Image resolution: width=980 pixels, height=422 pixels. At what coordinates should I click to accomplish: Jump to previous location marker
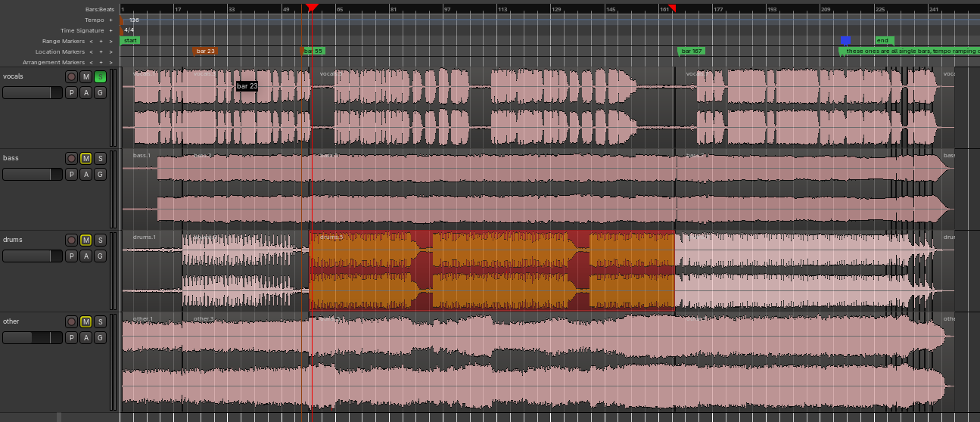(91, 51)
